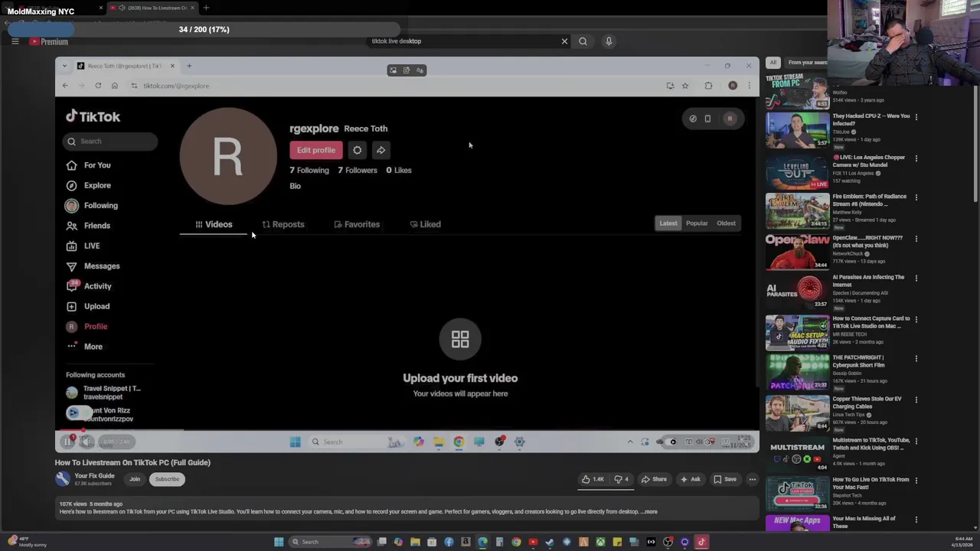Click the TikTok 'Edit profile' button
Image resolution: width=980 pixels, height=551 pixels.
click(x=316, y=150)
